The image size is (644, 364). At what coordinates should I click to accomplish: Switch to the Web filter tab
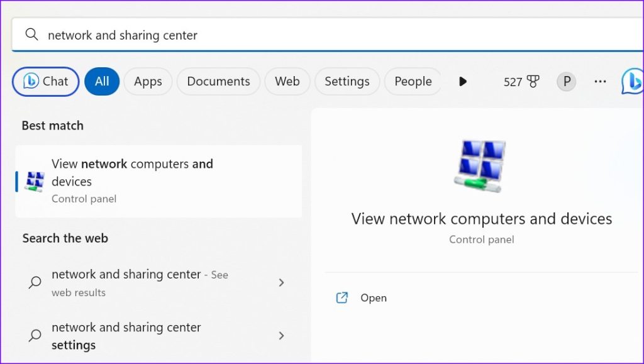click(x=287, y=81)
